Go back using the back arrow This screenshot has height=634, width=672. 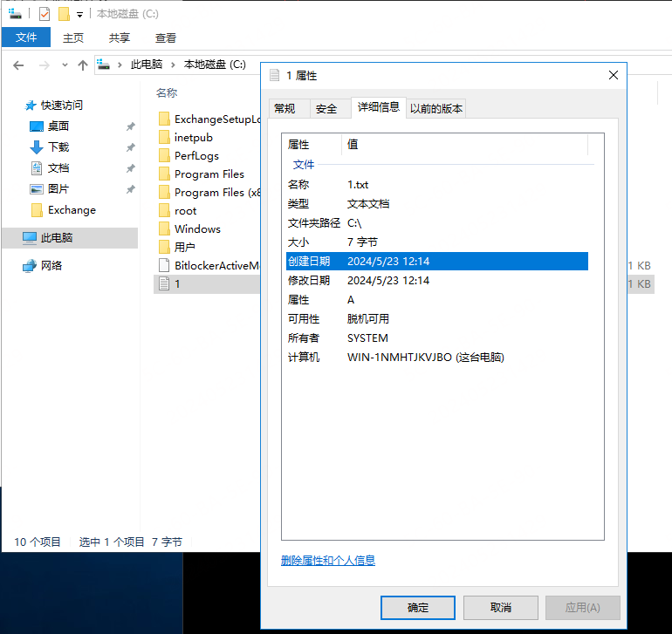18,65
